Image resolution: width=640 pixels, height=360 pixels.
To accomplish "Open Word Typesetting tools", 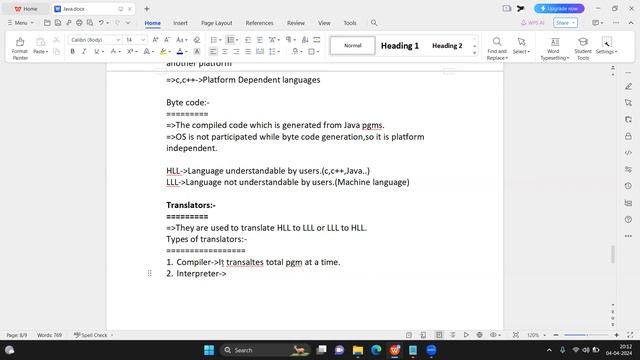I will (554, 48).
